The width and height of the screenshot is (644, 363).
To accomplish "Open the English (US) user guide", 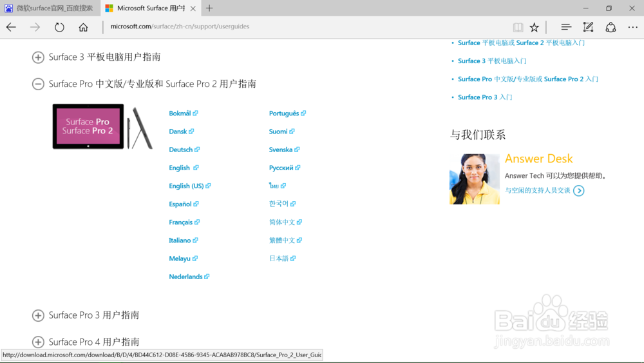I will [x=190, y=186].
